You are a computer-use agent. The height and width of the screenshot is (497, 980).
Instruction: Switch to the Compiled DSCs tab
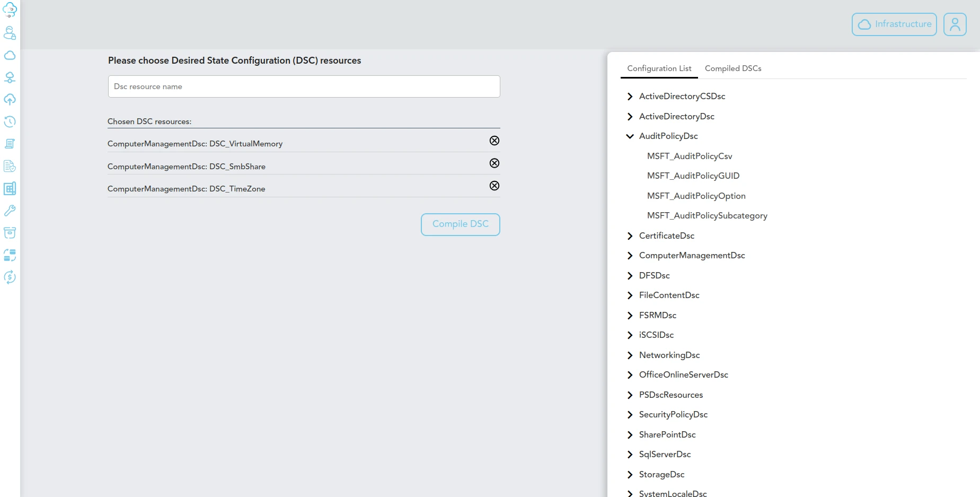coord(733,68)
